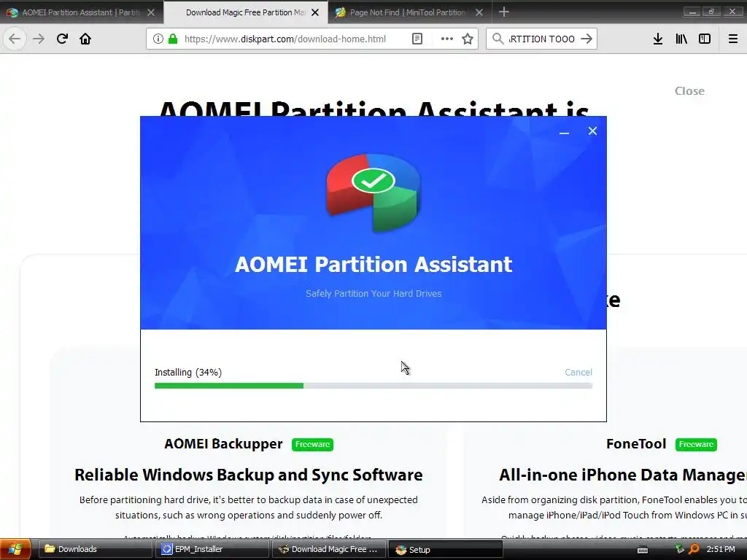Close the AOMEI Partition Assistant tab

[151, 12]
